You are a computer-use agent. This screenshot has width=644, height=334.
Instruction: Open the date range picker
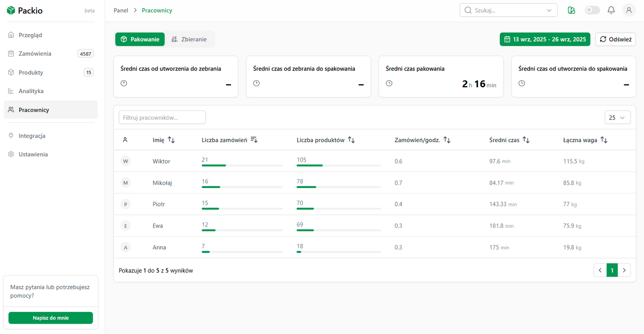pos(545,39)
